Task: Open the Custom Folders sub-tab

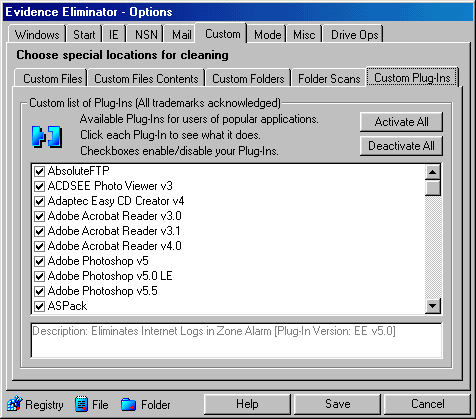Action: (x=248, y=79)
